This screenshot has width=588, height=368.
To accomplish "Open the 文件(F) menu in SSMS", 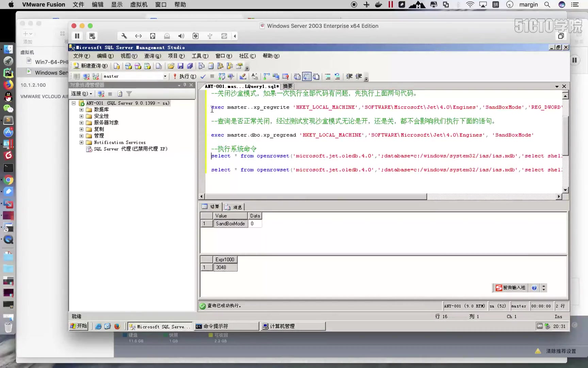I will (x=82, y=56).
